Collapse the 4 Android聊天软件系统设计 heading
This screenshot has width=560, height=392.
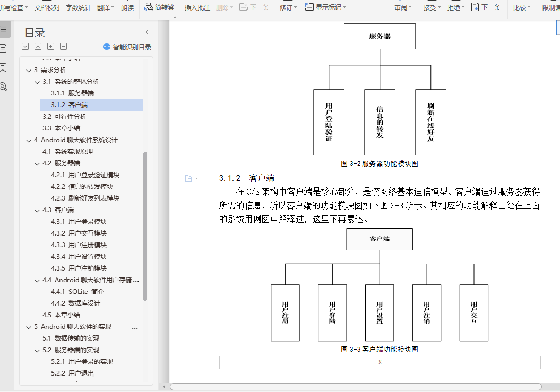click(29, 141)
